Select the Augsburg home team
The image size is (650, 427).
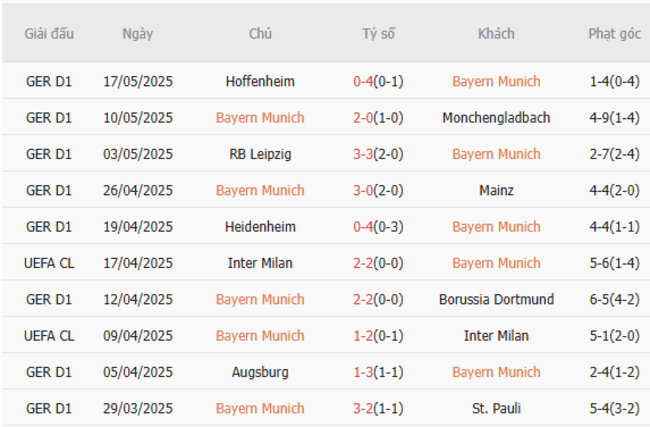click(x=260, y=372)
